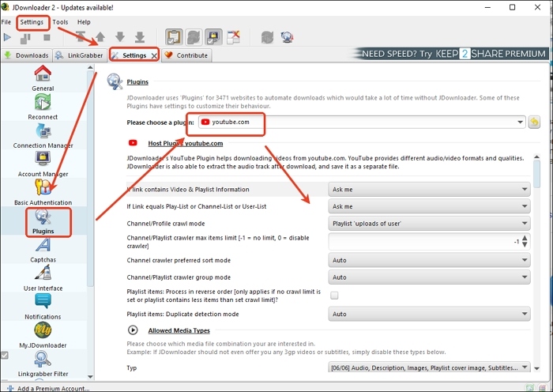The image size is (553, 392).
Task: Click the crawler max items limit field
Action: (x=425, y=242)
